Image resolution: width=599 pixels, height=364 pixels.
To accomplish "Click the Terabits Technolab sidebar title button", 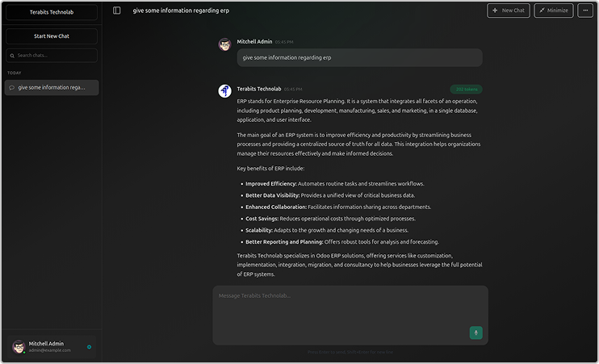I will click(x=52, y=12).
